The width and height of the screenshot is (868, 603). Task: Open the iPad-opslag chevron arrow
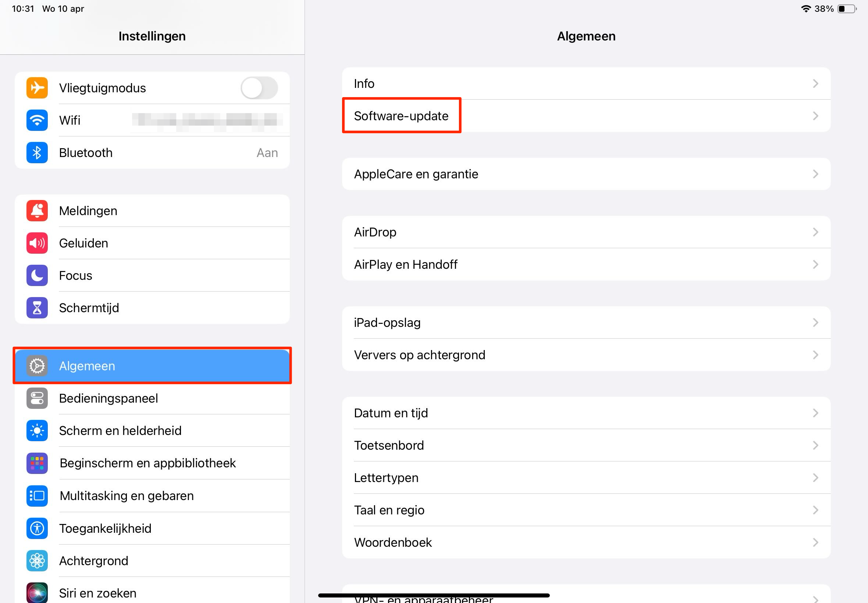pyautogui.click(x=815, y=323)
